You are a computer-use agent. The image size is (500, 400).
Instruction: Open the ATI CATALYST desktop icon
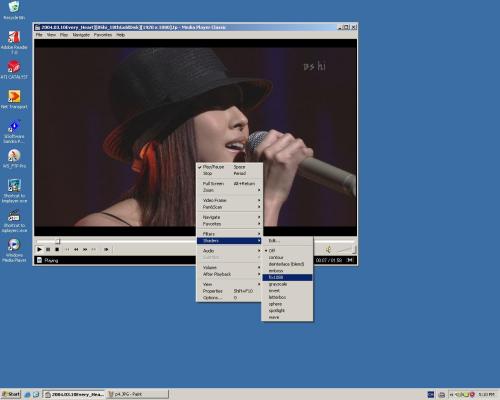click(14, 70)
